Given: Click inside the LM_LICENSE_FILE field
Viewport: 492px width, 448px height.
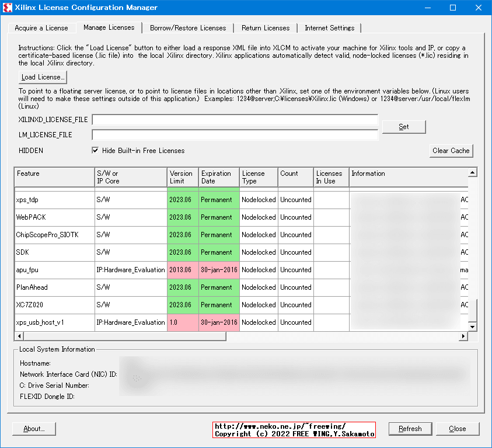Looking at the screenshot, I should pos(233,134).
